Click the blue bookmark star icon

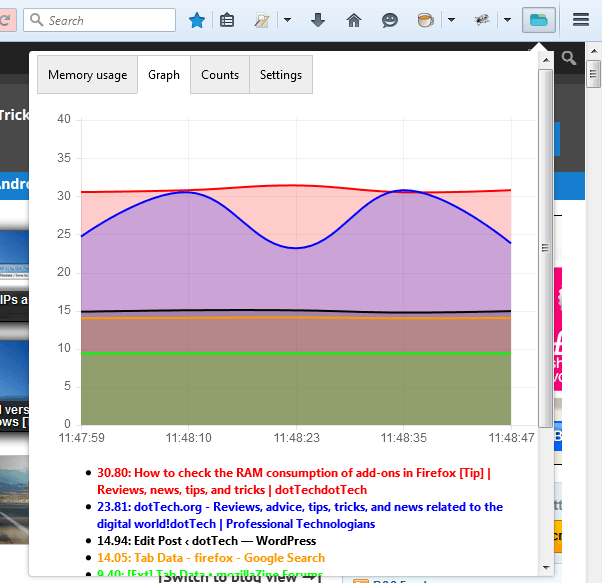click(x=197, y=20)
